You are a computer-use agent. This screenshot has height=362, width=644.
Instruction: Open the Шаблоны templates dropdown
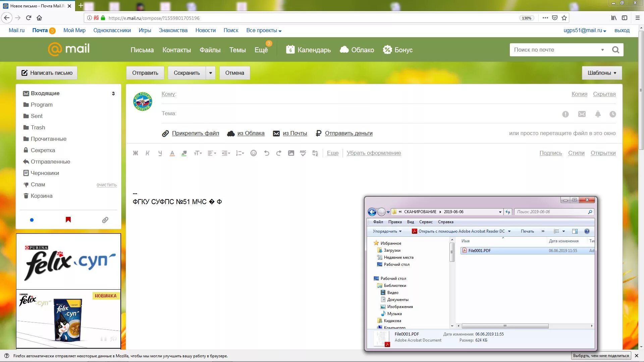coord(602,73)
